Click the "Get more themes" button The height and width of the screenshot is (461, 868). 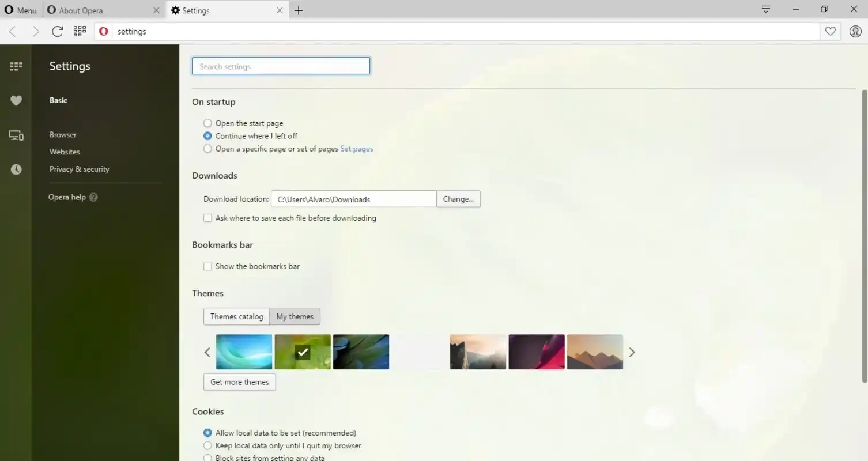(x=239, y=382)
